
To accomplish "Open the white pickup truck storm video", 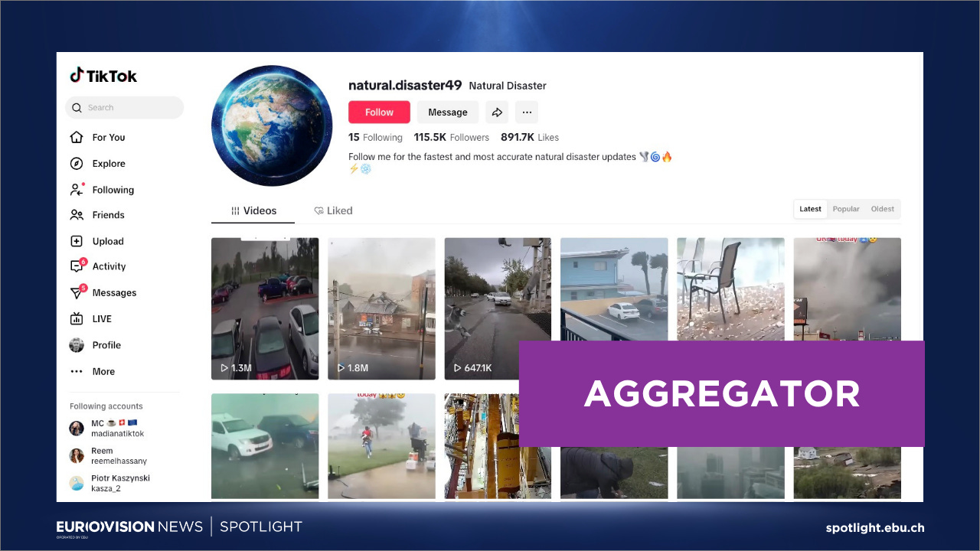I will (265, 446).
